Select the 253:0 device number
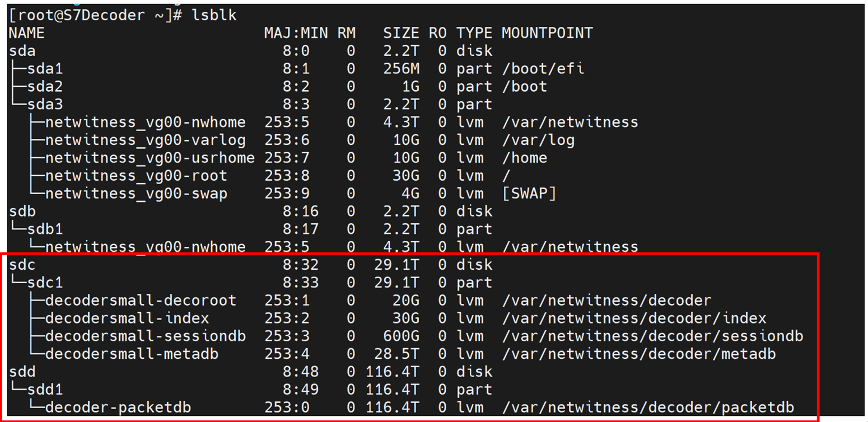 287,408
